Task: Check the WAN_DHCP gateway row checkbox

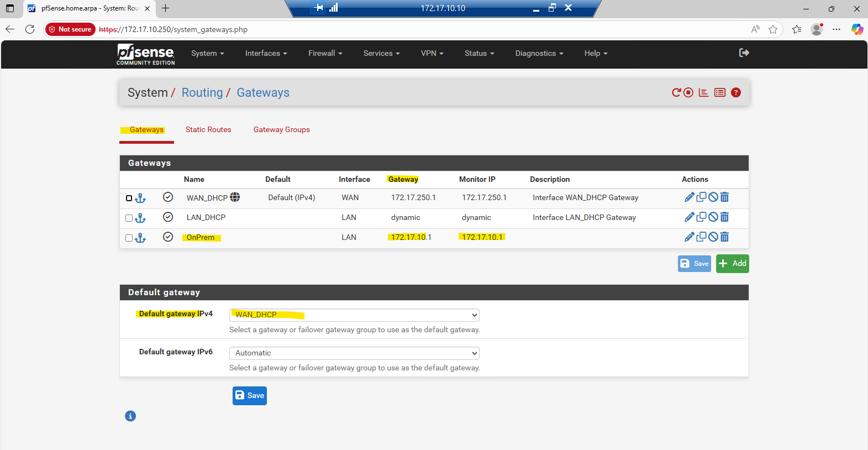Action: 129,198
